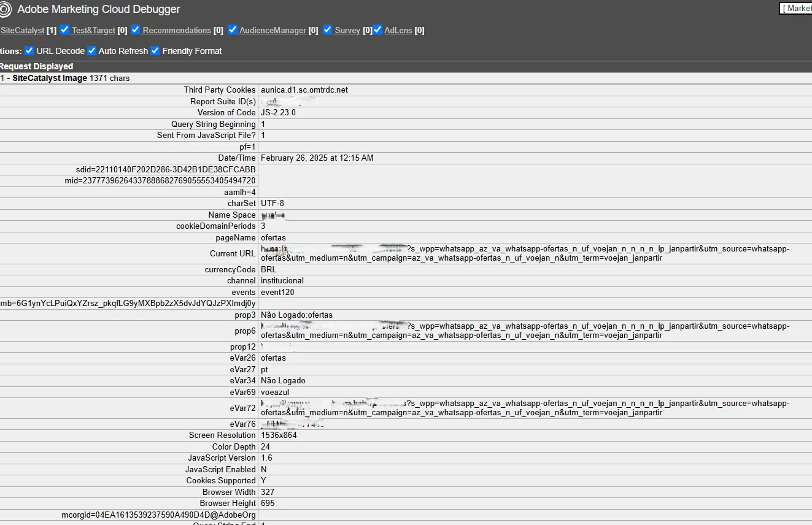Click the channel value institucional

(x=282, y=280)
